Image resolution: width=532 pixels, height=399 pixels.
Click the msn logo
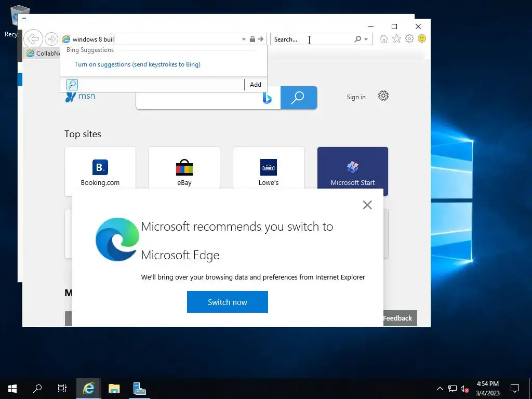(x=80, y=96)
